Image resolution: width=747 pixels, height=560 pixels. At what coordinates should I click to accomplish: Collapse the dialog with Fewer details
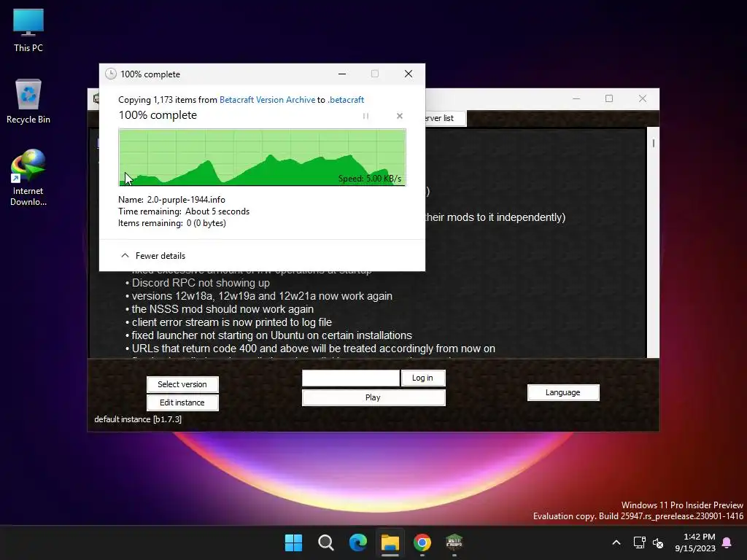pyautogui.click(x=153, y=256)
